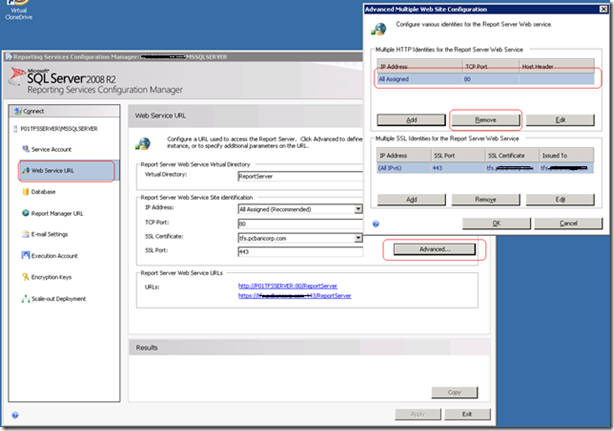Click the Connect icon in sidebar
Image resolution: width=614 pixels, height=431 pixels.
click(x=18, y=111)
